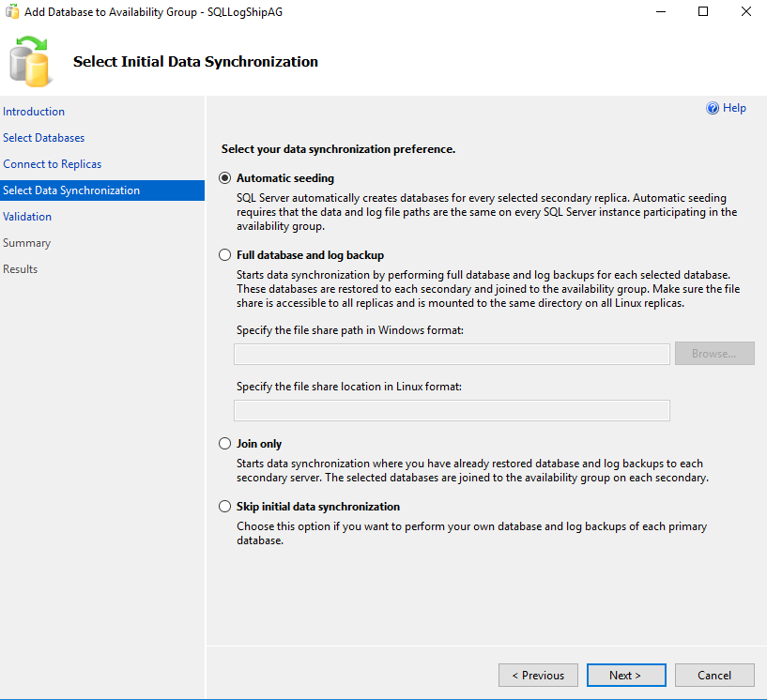Cancel the Add Database wizard

714,676
